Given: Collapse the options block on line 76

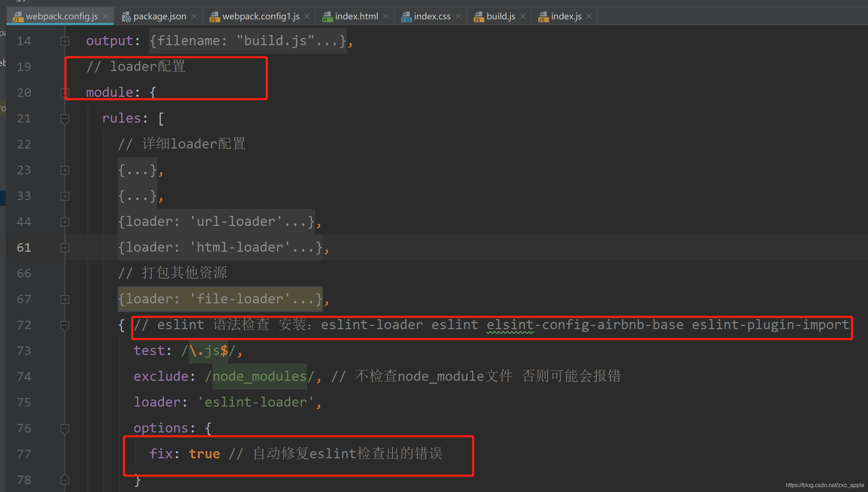Looking at the screenshot, I should (x=65, y=429).
